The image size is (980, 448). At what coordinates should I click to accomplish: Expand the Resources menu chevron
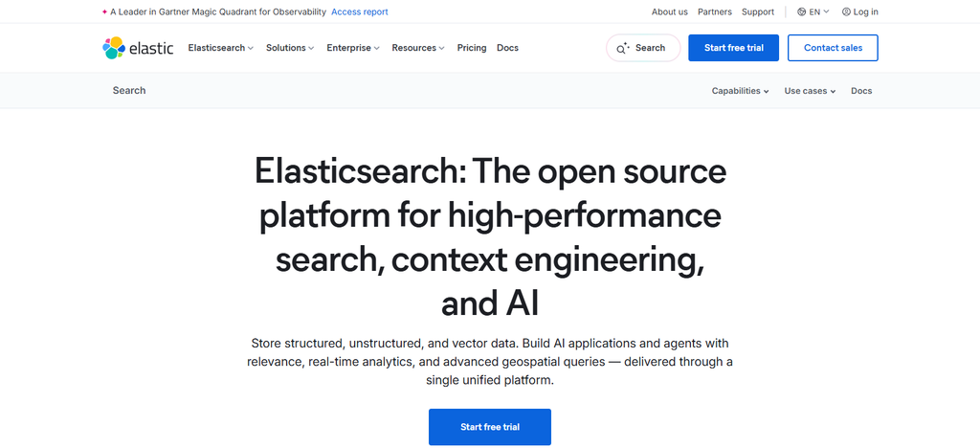point(442,48)
